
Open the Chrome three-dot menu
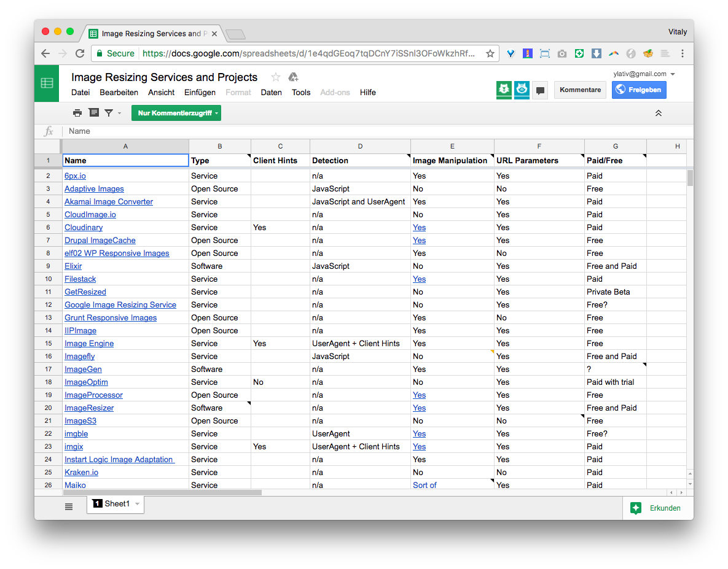coord(683,54)
